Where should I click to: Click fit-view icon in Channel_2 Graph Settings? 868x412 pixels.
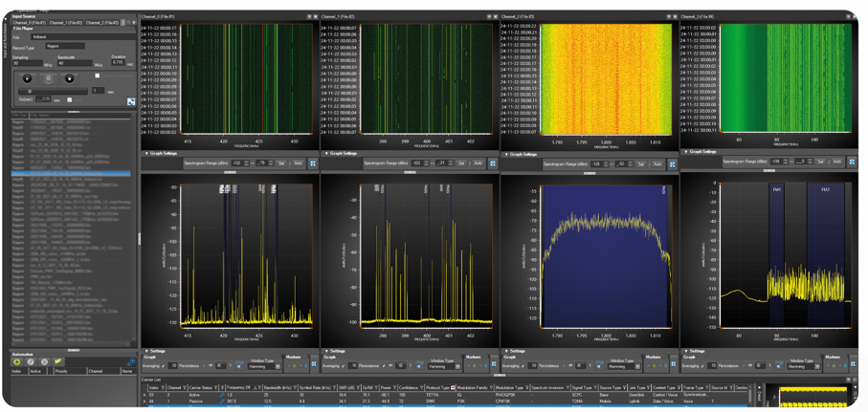[x=672, y=164]
